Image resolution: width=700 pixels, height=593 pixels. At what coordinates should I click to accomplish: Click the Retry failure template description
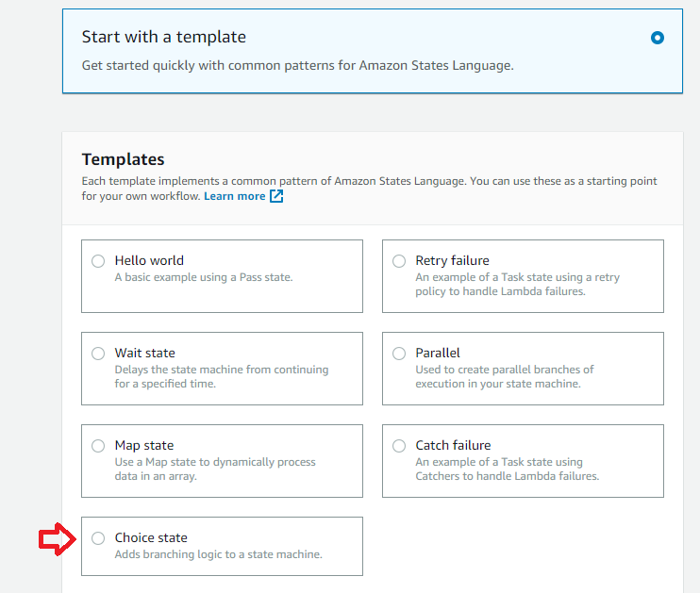click(x=517, y=285)
